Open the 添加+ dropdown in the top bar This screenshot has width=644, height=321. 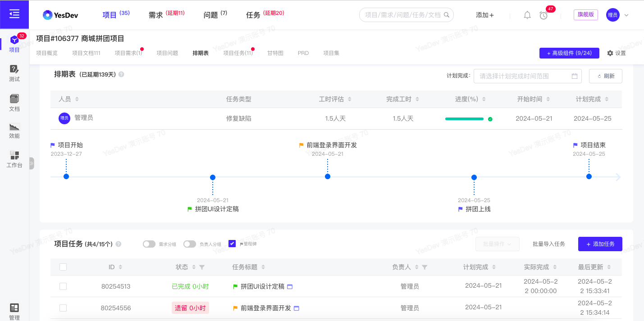click(484, 14)
